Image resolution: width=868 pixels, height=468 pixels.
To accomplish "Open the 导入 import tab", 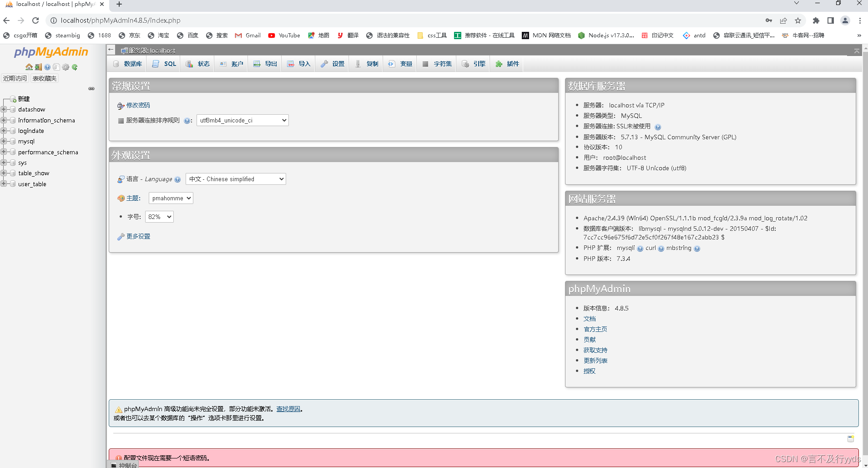I will tap(298, 64).
